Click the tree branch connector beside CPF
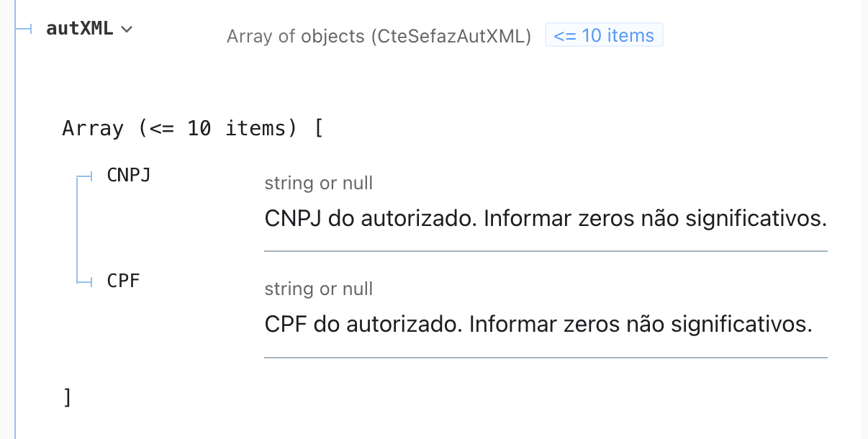Viewport: 868px width, 439px height. pos(86,281)
